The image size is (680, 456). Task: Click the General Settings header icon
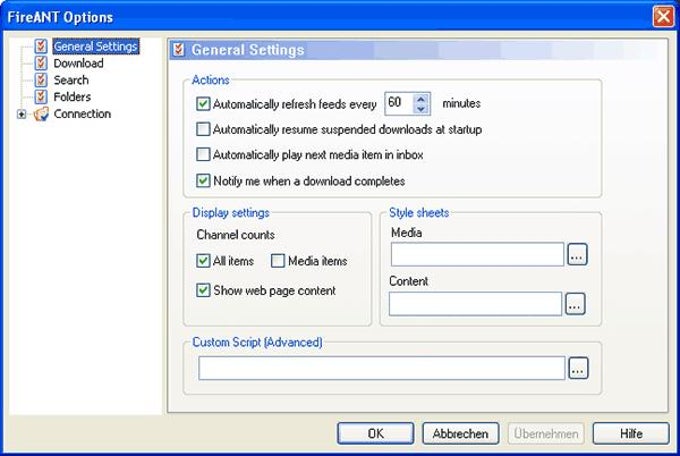click(x=179, y=49)
